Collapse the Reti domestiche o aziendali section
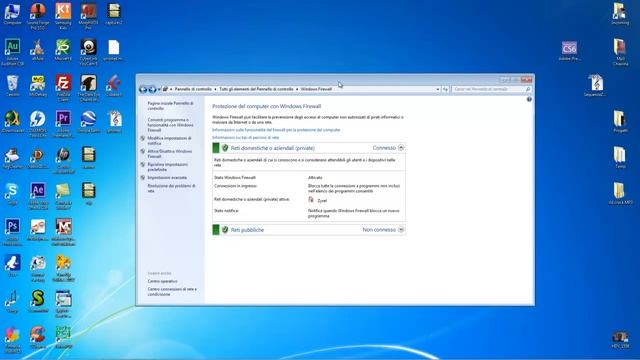Viewport: 640px width, 360px height. point(401,148)
